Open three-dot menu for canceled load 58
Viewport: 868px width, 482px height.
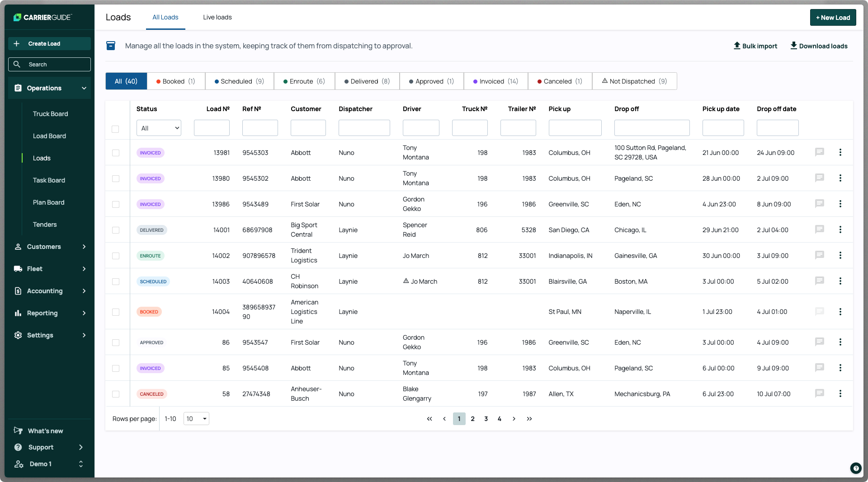(840, 393)
